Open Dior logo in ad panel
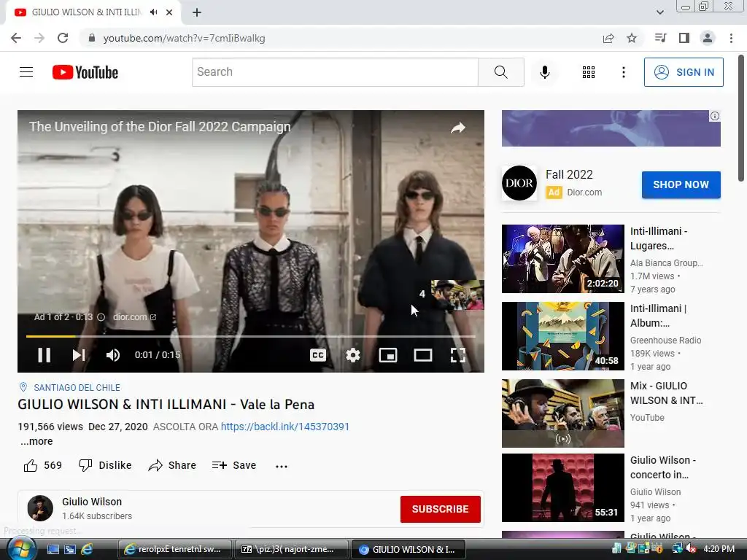The image size is (747, 560). (x=519, y=183)
